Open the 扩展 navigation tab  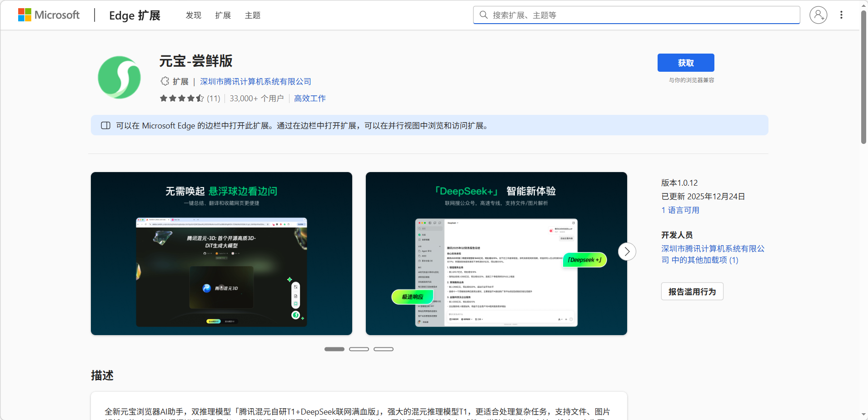coord(223,15)
